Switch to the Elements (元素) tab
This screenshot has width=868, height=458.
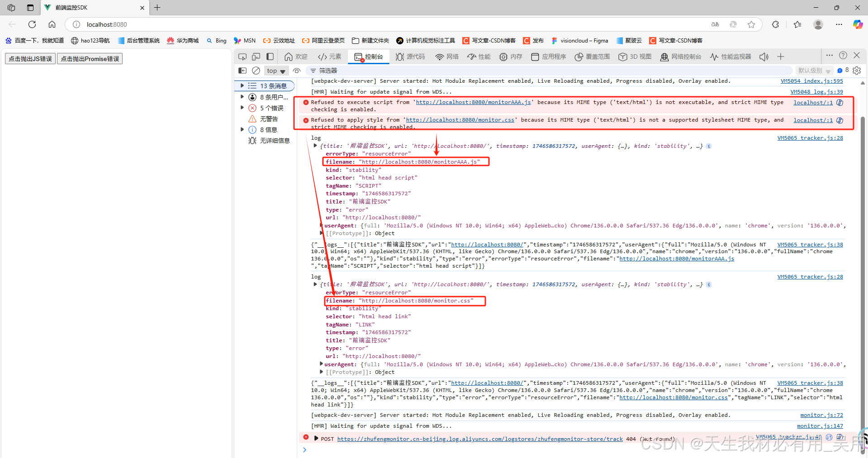pos(330,57)
